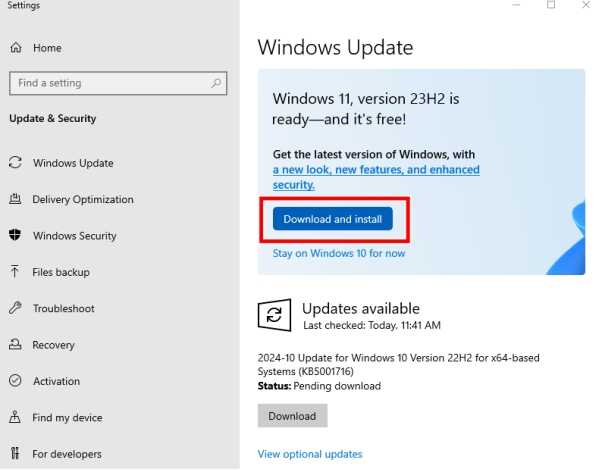Click the Activation checkmark circle icon

pos(15,381)
